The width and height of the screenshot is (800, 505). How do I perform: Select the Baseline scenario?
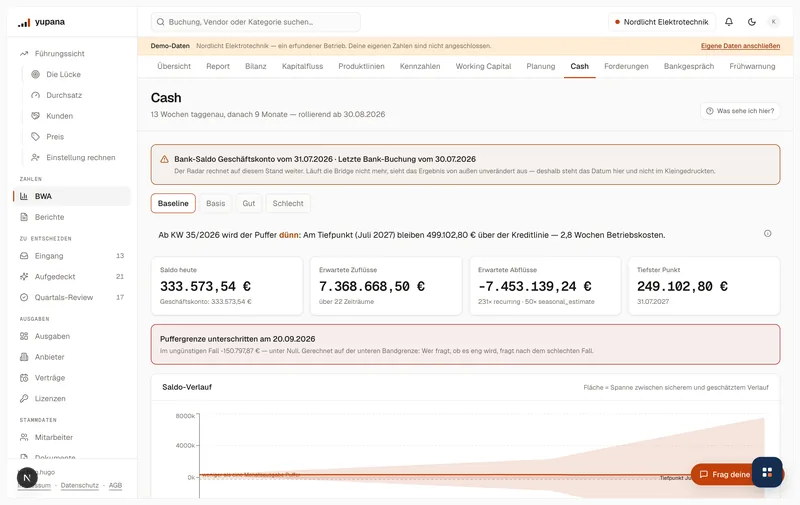[173, 204]
